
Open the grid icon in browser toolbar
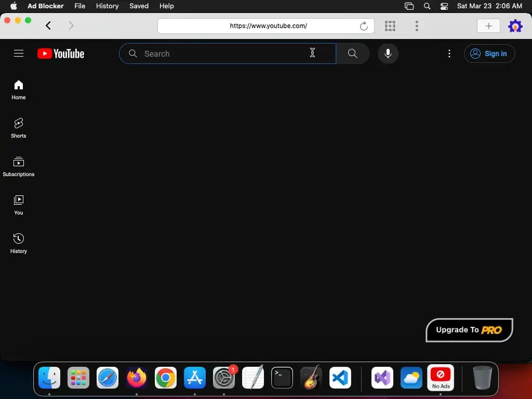390,26
